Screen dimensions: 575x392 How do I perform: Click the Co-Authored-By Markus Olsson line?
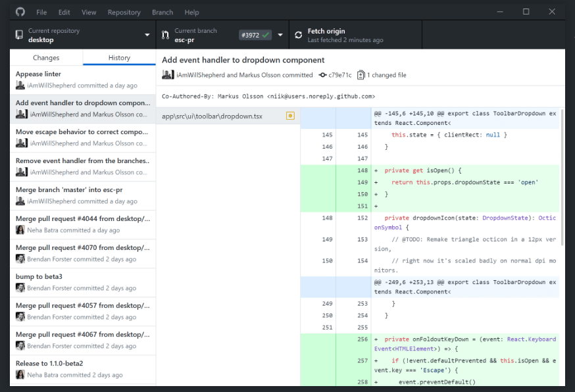(x=268, y=97)
